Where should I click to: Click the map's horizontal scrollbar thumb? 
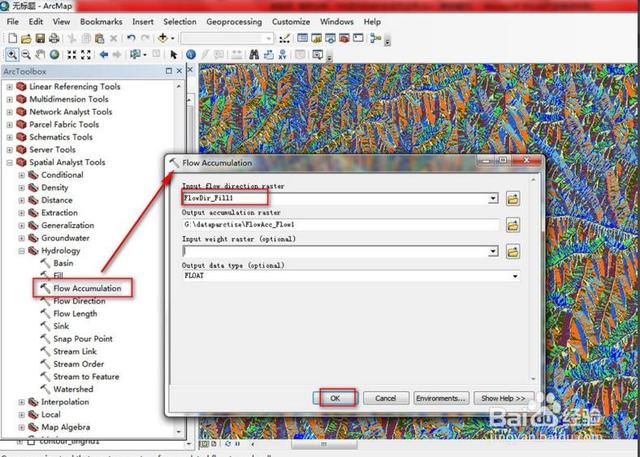point(324,444)
